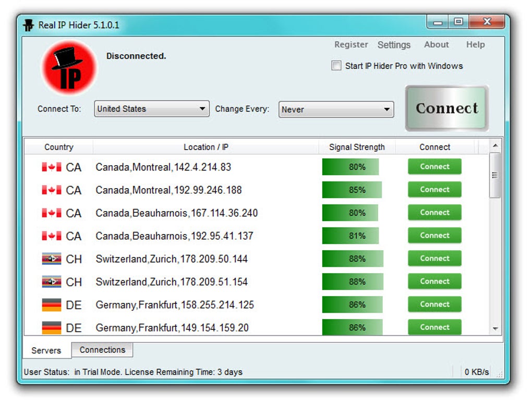
Task: Click the large Connect button
Action: [447, 108]
